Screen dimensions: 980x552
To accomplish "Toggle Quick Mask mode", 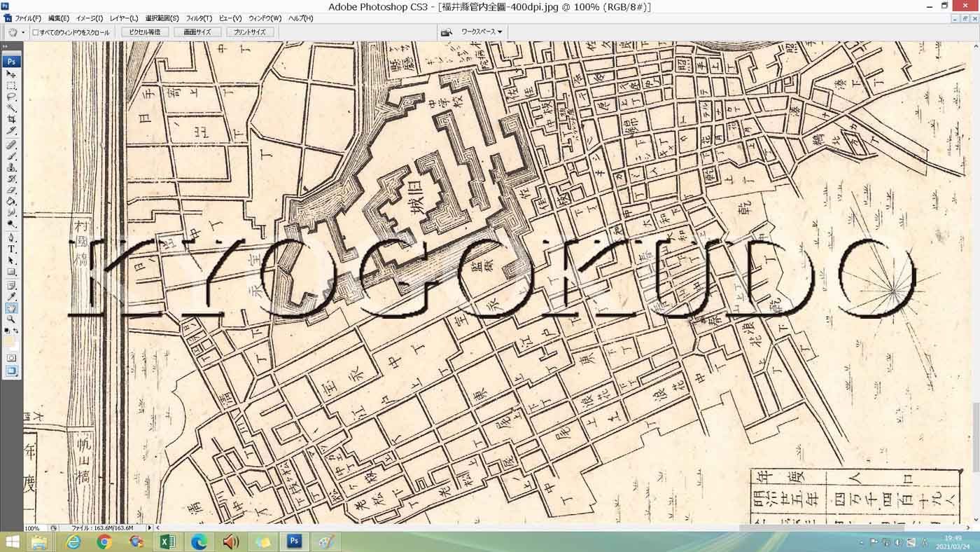I will pyautogui.click(x=11, y=358).
